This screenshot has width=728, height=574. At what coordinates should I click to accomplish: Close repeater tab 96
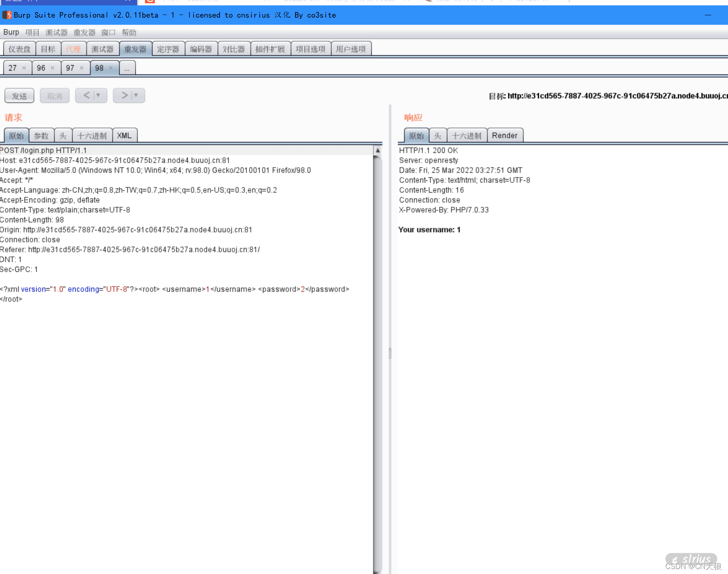click(x=52, y=68)
